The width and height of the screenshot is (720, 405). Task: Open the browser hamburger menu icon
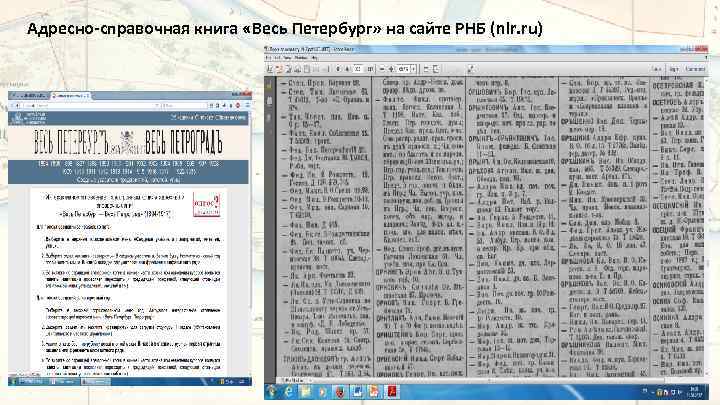(x=248, y=106)
